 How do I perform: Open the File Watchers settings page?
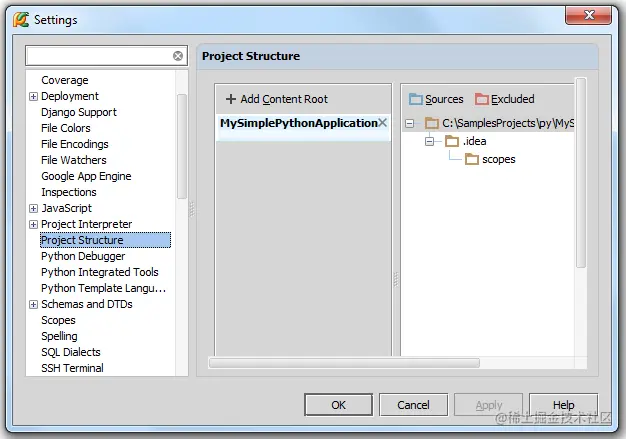[73, 160]
